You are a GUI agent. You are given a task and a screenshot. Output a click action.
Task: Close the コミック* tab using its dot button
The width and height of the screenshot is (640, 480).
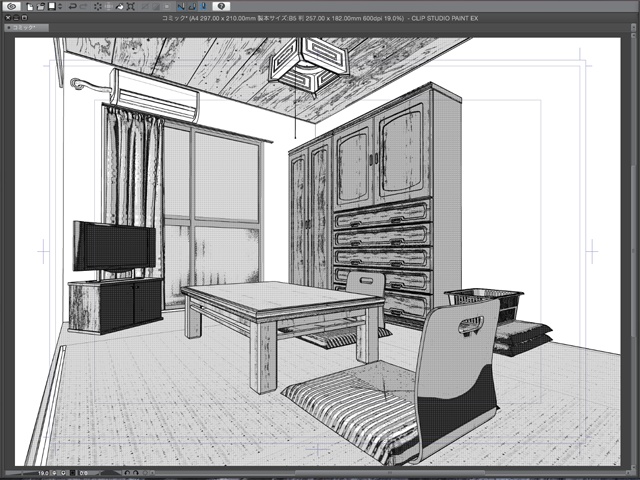(x=9, y=28)
